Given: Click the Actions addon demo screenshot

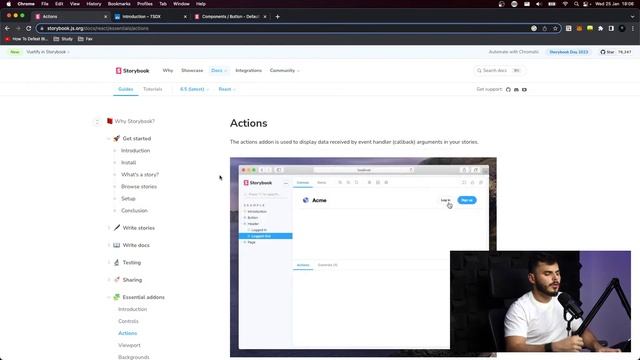Looking at the screenshot, I should [x=363, y=257].
